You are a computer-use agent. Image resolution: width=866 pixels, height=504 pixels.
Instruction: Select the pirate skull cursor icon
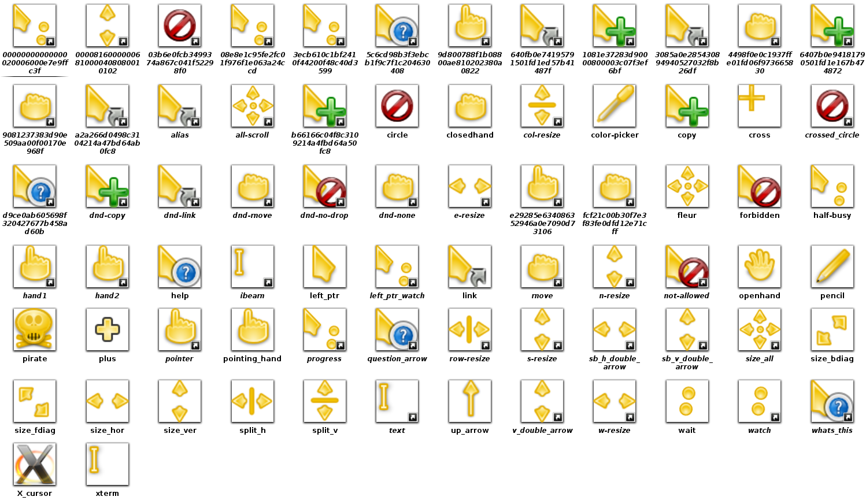(35, 329)
